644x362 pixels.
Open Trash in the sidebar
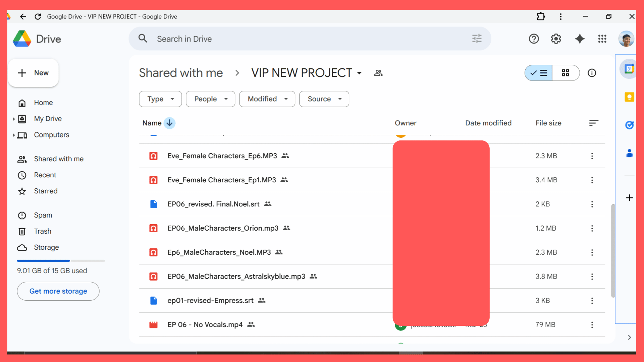43,231
